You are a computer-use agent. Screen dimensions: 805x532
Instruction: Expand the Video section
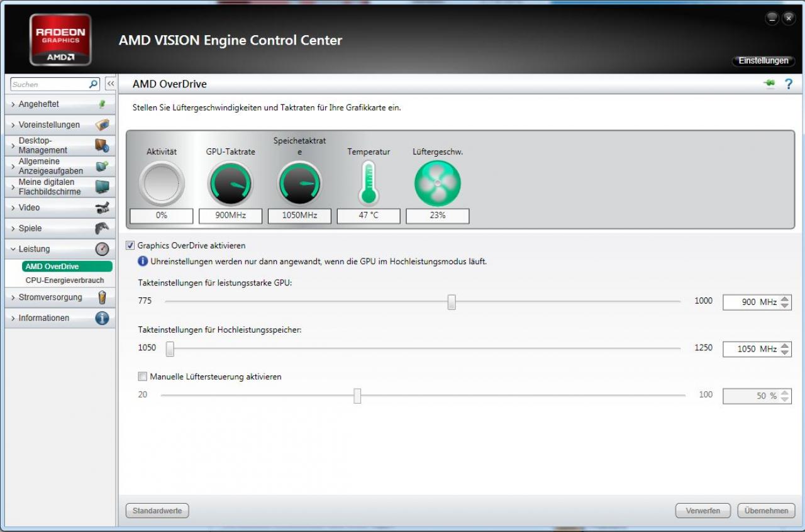tap(60, 208)
